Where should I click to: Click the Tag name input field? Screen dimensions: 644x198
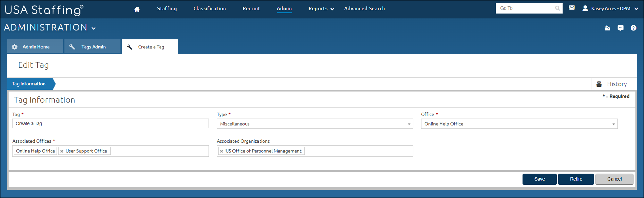(x=111, y=123)
